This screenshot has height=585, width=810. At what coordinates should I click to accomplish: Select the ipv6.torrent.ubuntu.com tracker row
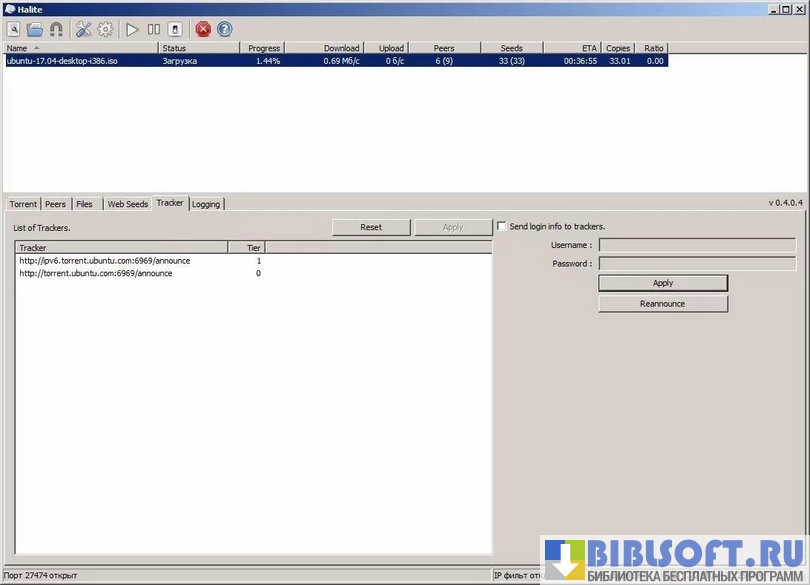pos(104,261)
